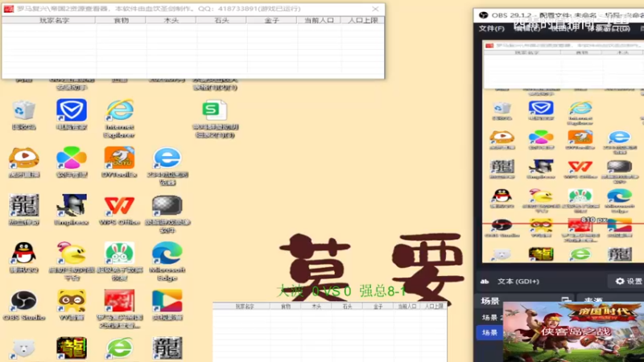This screenshot has height=362, width=644.
Task: Click the 当前人口 column header in top window
Action: [x=319, y=20]
